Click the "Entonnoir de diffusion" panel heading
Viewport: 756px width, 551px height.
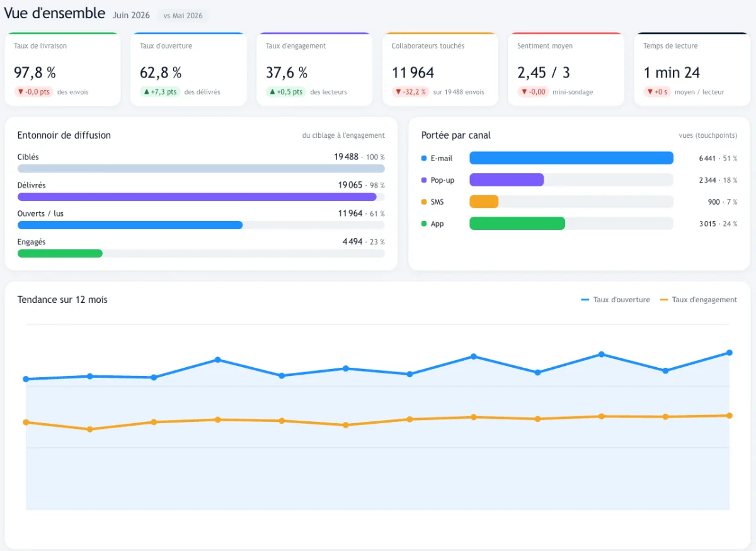coord(64,135)
